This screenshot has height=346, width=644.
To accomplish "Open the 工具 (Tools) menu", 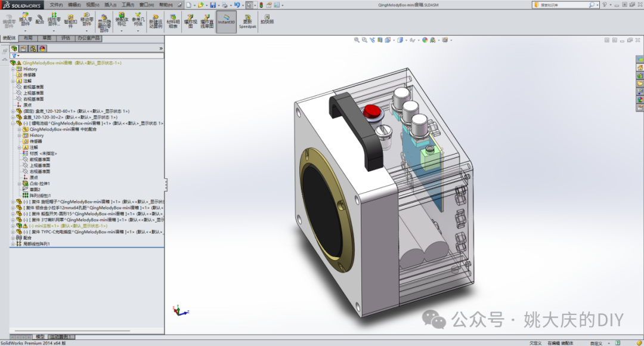I will [x=128, y=4].
